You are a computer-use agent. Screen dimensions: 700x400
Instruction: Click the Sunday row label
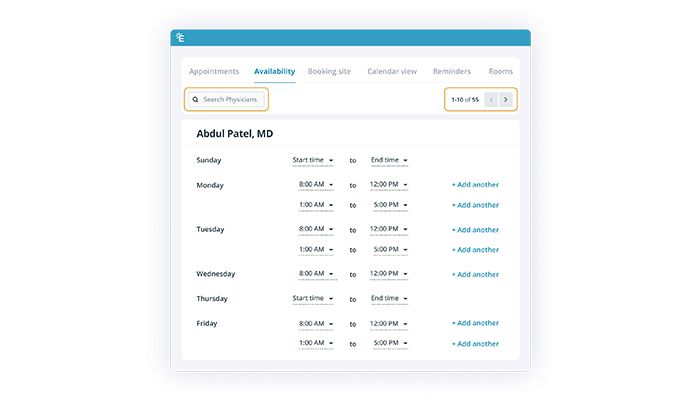[209, 160]
